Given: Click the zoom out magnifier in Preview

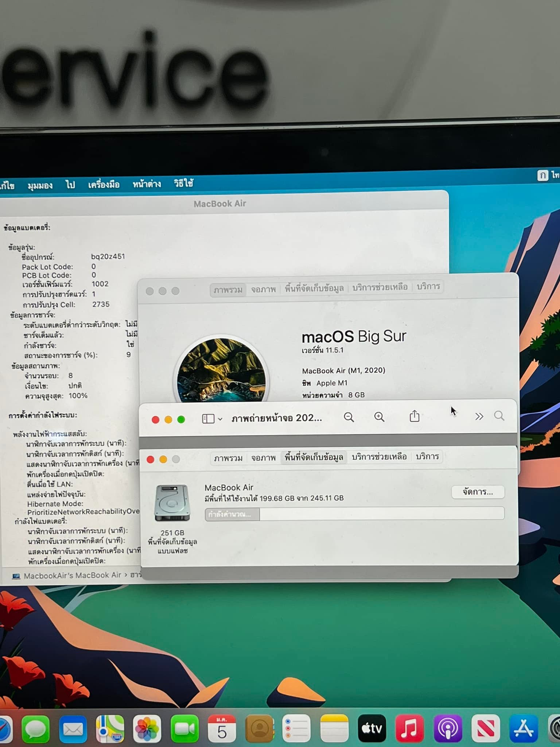Looking at the screenshot, I should [349, 417].
